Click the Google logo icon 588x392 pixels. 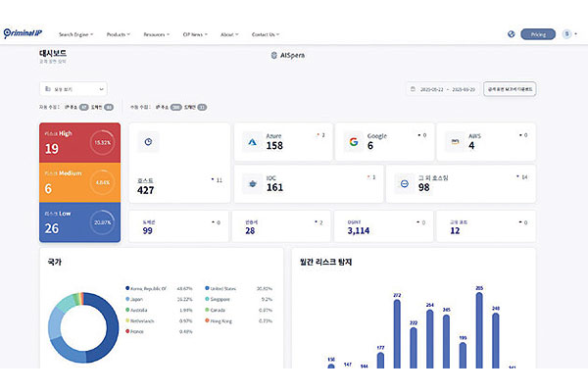click(x=353, y=141)
